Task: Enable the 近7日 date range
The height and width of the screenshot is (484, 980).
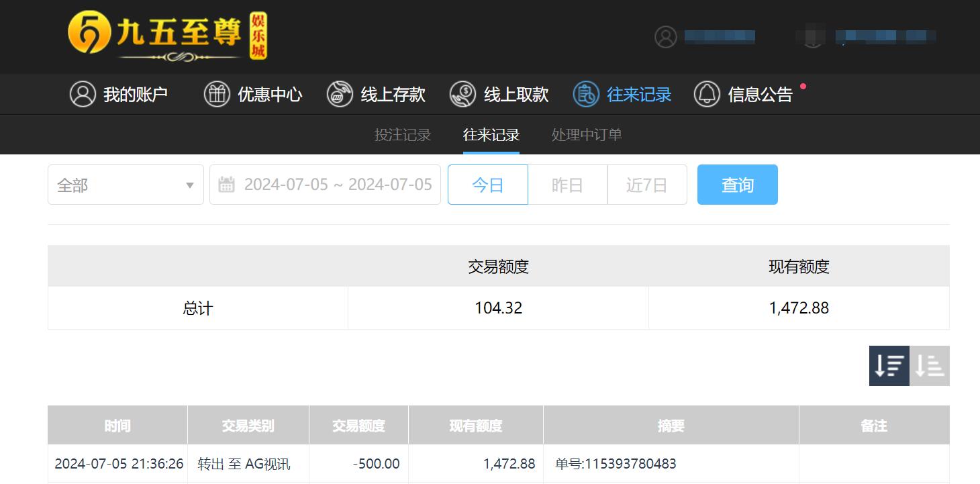Action: click(x=646, y=184)
